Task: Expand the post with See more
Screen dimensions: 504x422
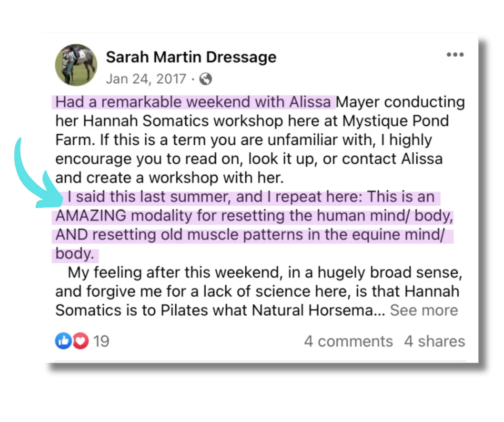Action: [424, 310]
